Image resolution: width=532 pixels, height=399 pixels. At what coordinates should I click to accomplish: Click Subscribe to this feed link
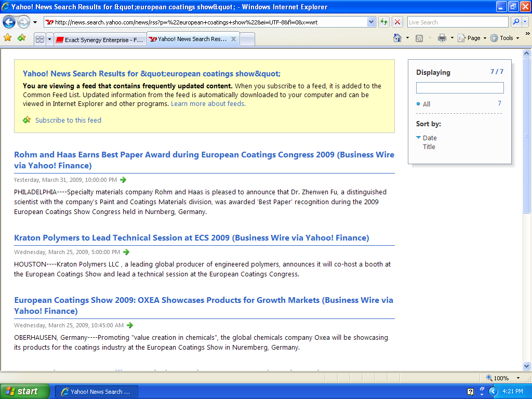tap(68, 120)
